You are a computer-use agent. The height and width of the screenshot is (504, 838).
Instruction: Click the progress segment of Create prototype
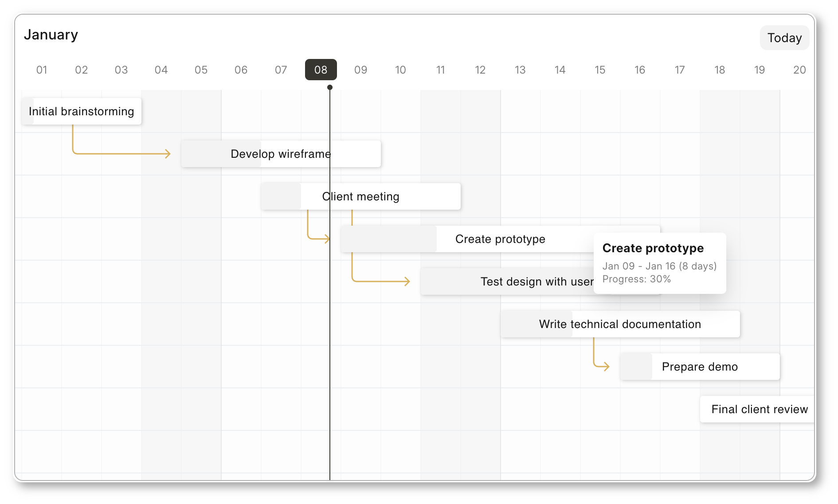click(x=388, y=238)
